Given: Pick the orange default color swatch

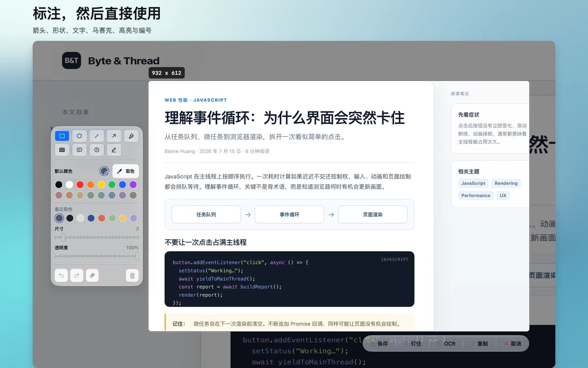Looking at the screenshot, I should coord(91,184).
